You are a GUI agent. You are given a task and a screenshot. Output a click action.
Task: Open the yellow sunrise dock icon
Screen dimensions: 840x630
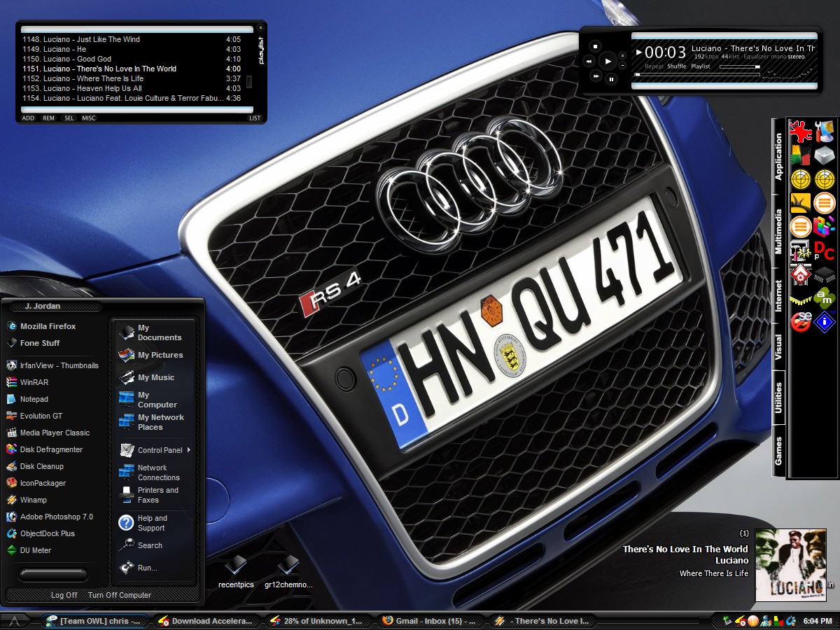[801, 203]
